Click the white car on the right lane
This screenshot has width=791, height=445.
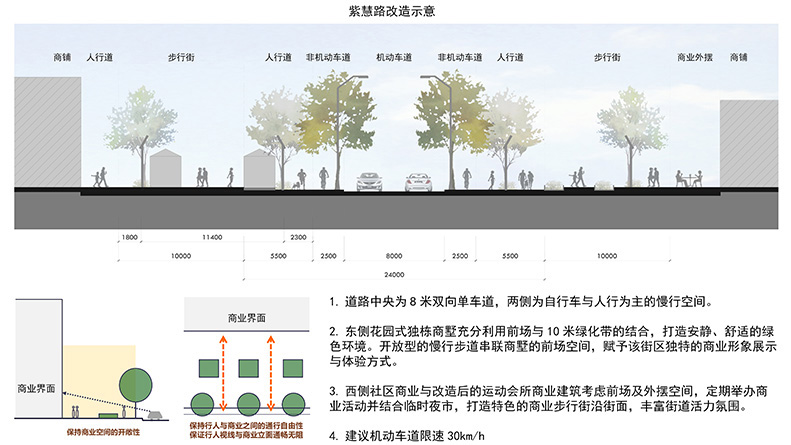tap(419, 183)
